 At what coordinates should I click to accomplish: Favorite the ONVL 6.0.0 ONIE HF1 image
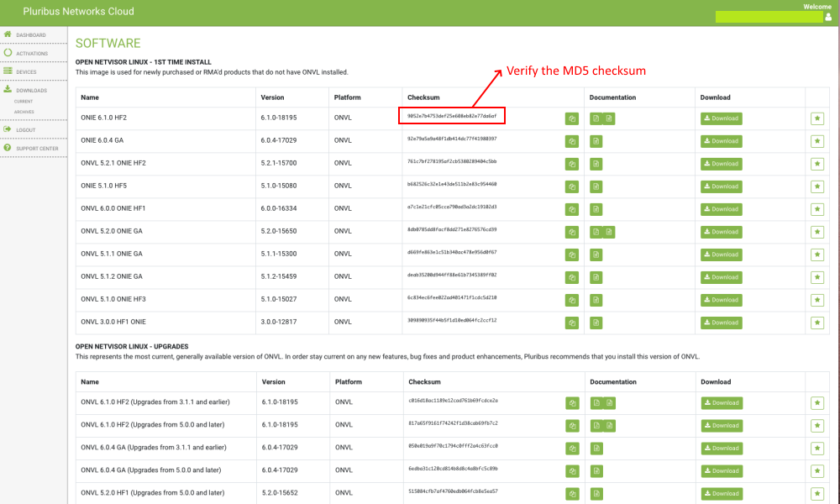(817, 209)
